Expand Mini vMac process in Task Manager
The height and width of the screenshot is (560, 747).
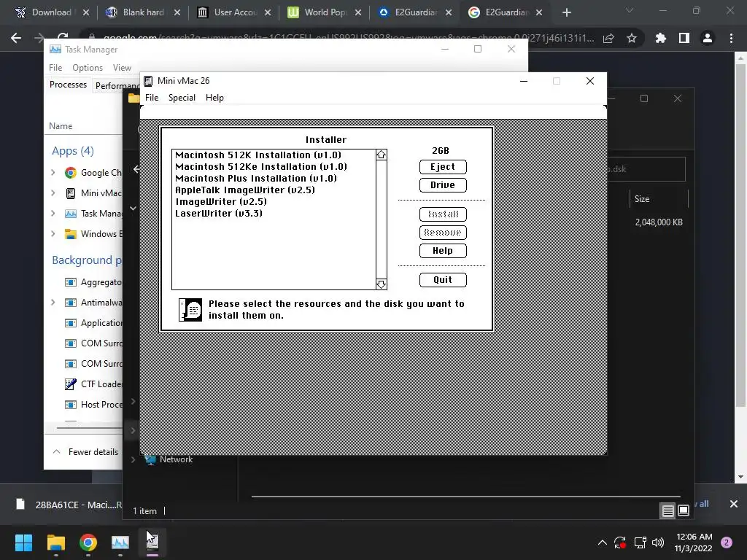53,192
